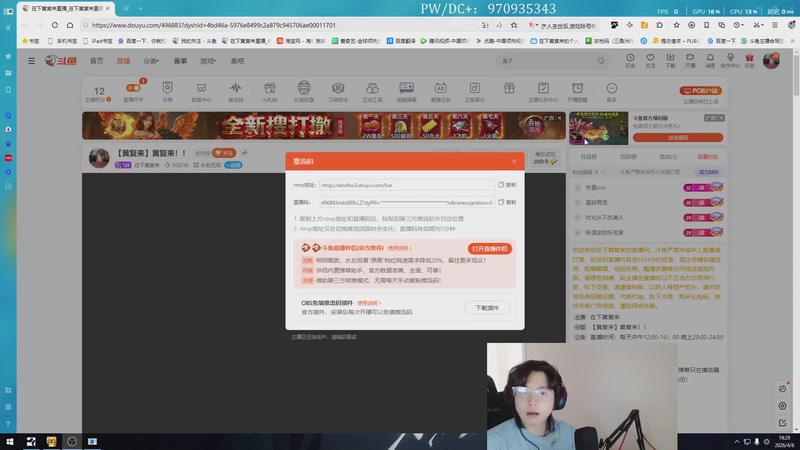The height and width of the screenshot is (450, 800).
Task: Open 关注 follow heart icon in header
Action: (650, 60)
